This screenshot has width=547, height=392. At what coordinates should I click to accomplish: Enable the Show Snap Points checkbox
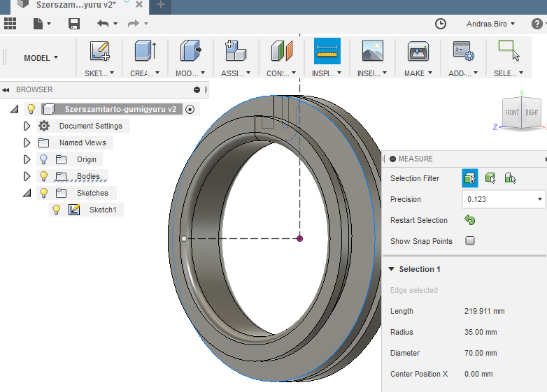(470, 241)
